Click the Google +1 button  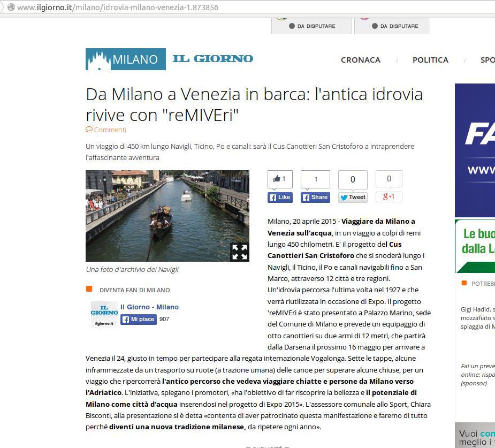(389, 196)
